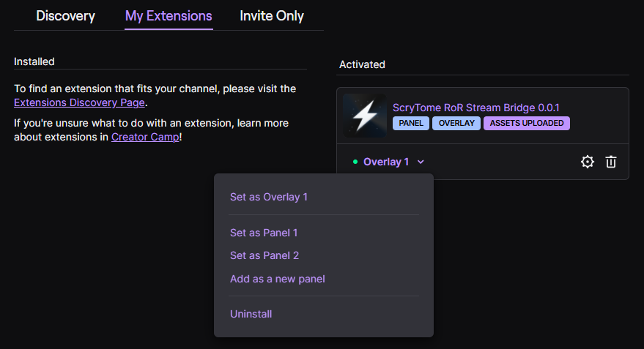Image resolution: width=644 pixels, height=349 pixels.
Task: Open the Extensions Discovery Page link
Action: [79, 102]
